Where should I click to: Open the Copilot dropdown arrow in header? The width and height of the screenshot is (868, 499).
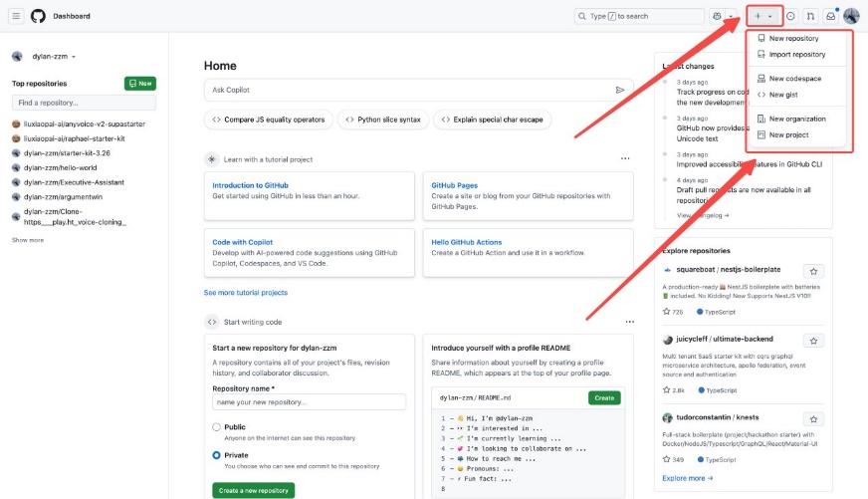coord(732,16)
